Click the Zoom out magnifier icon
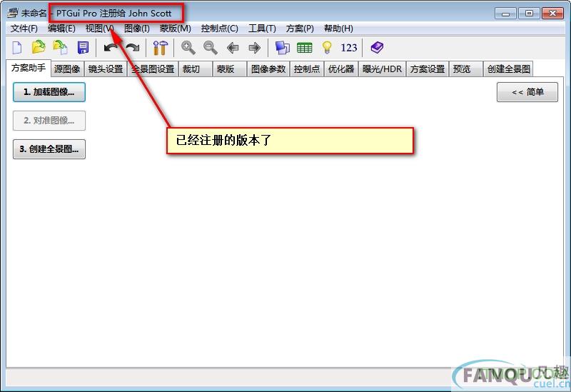 tap(211, 48)
